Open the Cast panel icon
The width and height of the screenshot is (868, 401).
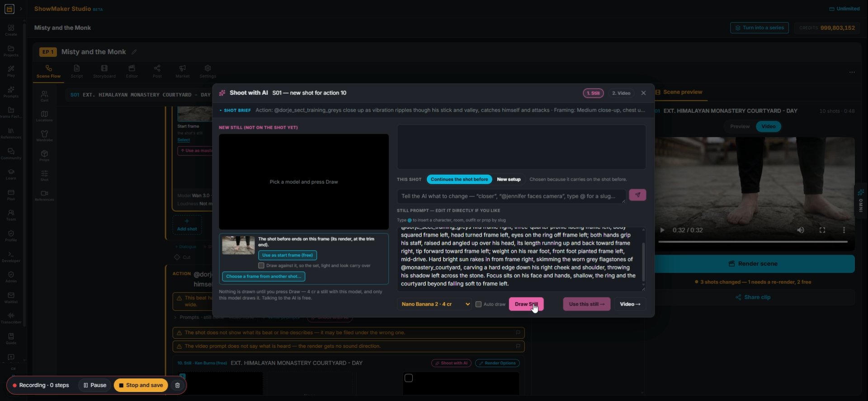pos(44,96)
